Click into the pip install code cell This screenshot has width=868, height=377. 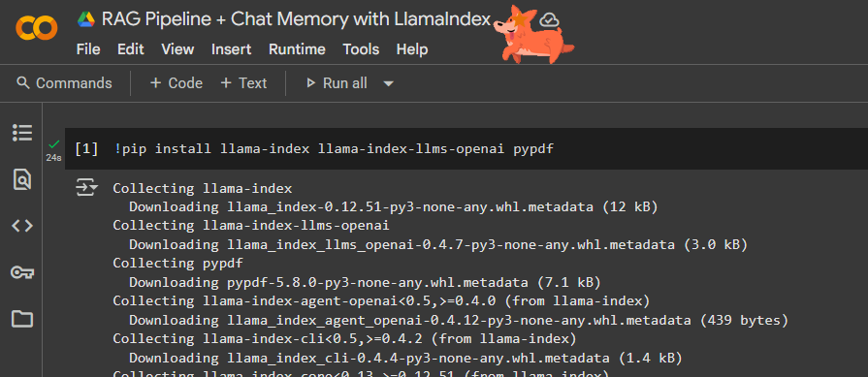[466, 148]
